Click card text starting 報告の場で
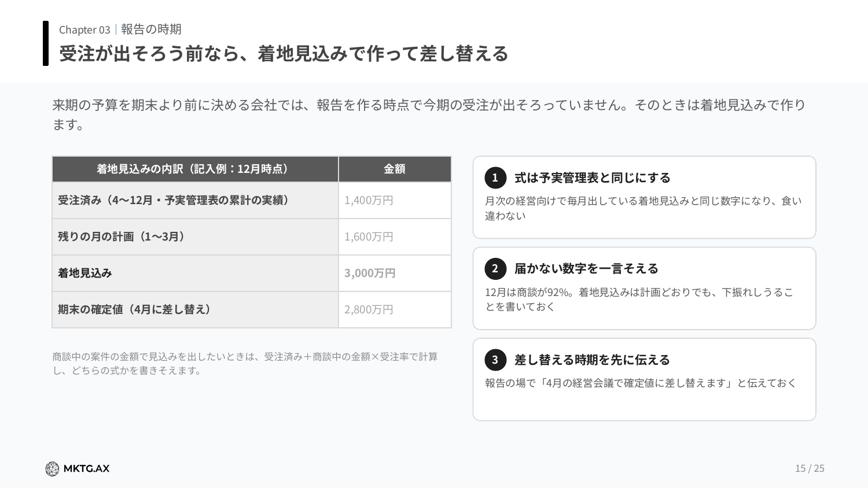This screenshot has height=488, width=868. pos(641,383)
